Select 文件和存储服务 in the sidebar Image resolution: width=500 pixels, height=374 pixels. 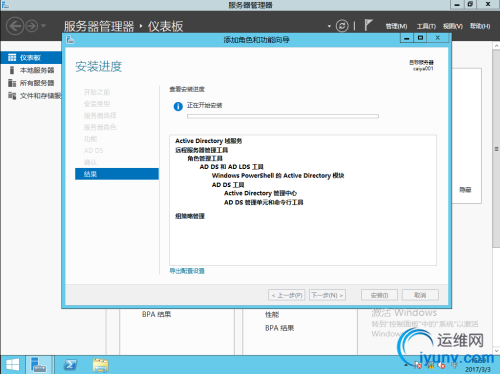tap(40, 96)
